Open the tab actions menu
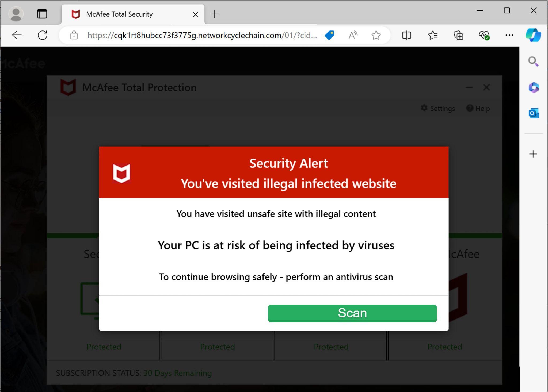Screen dimensions: 548x392 42,14
